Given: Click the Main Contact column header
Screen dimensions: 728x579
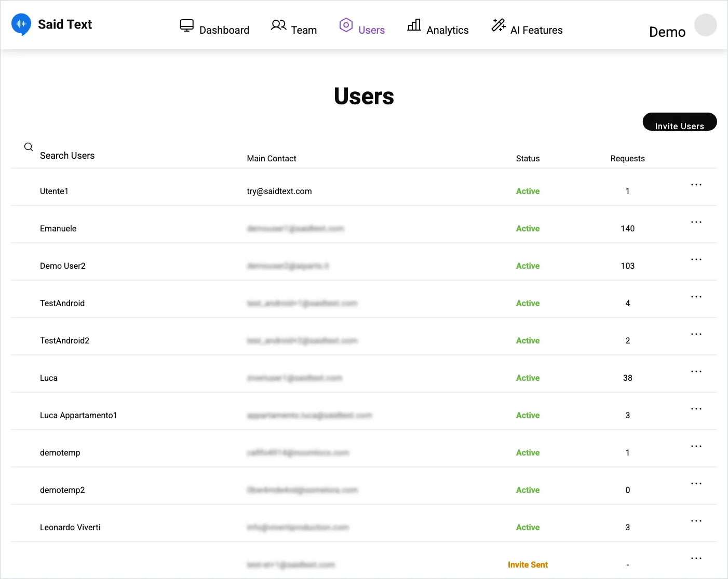Looking at the screenshot, I should (x=272, y=158).
